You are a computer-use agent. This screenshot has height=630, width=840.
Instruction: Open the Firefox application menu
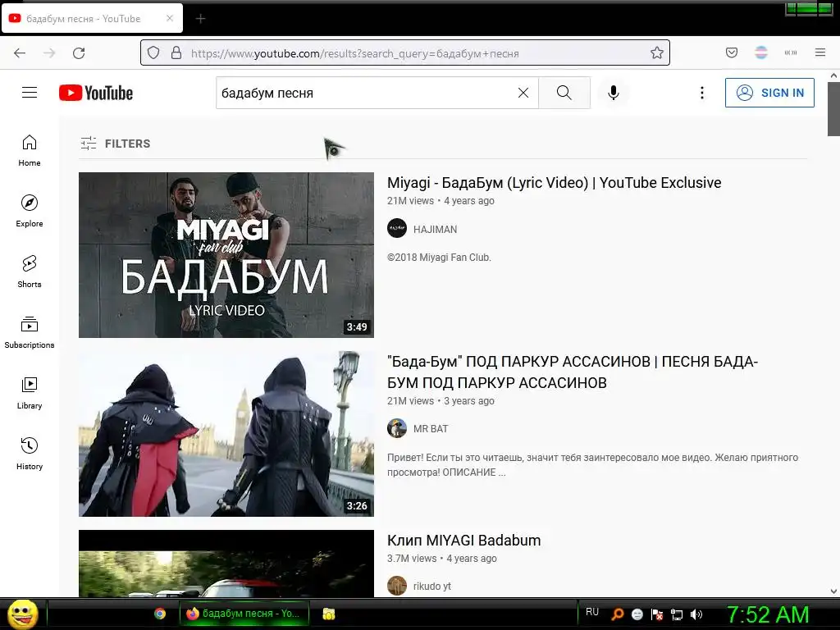820,52
